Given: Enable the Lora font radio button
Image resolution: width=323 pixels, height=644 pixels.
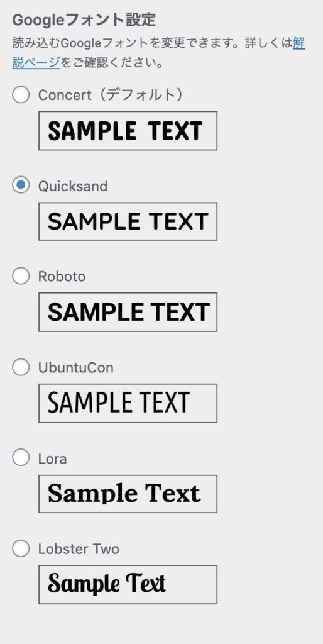Looking at the screenshot, I should point(21,458).
